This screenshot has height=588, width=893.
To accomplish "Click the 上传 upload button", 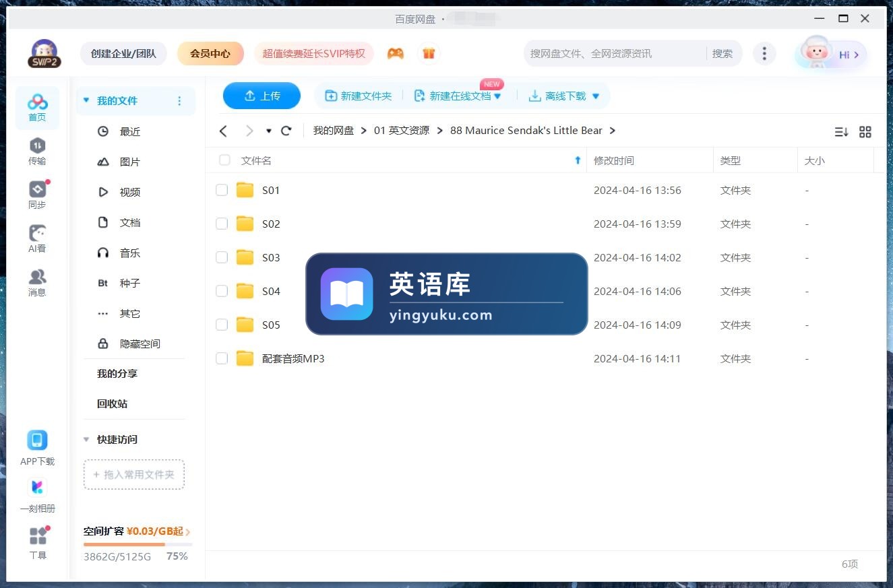I will (x=261, y=96).
